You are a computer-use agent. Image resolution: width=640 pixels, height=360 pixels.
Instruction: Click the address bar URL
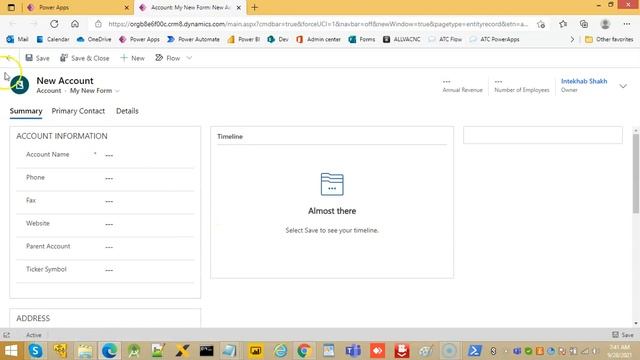(x=318, y=24)
